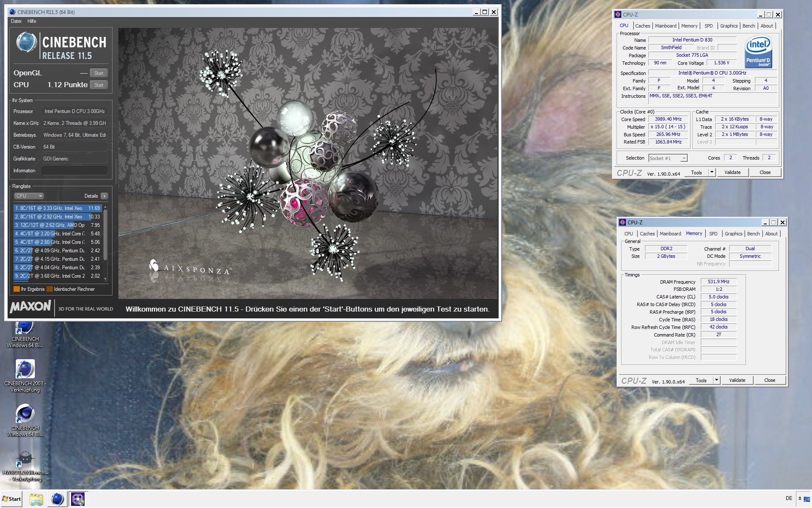Click the Information input field

[x=74, y=171]
